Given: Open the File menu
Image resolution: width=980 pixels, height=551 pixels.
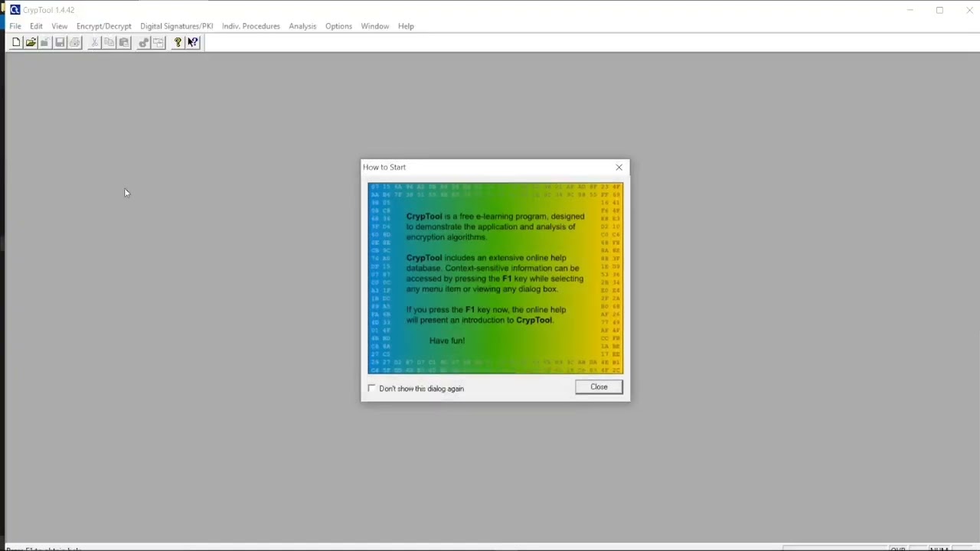Looking at the screenshot, I should point(15,26).
